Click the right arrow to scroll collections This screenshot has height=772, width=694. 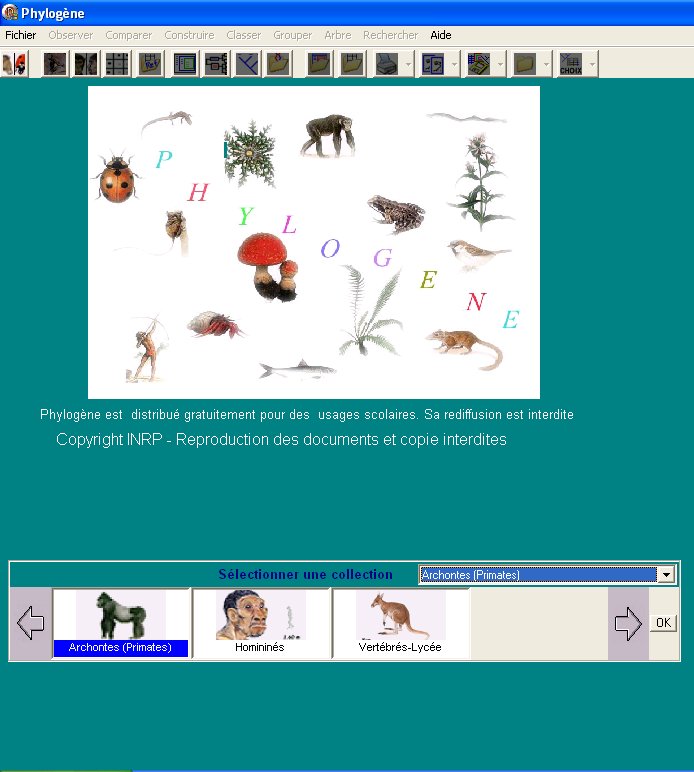628,624
